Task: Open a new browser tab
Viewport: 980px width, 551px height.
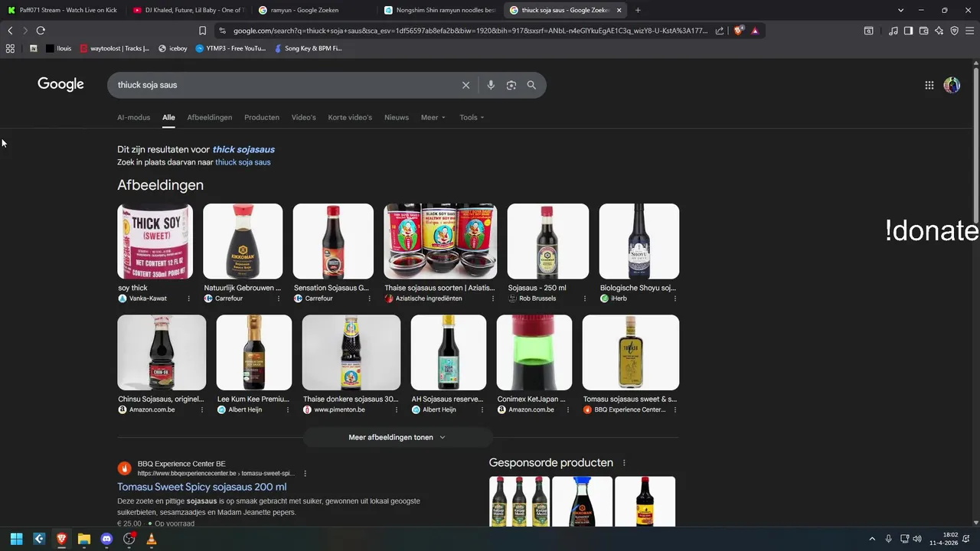Action: coord(638,10)
